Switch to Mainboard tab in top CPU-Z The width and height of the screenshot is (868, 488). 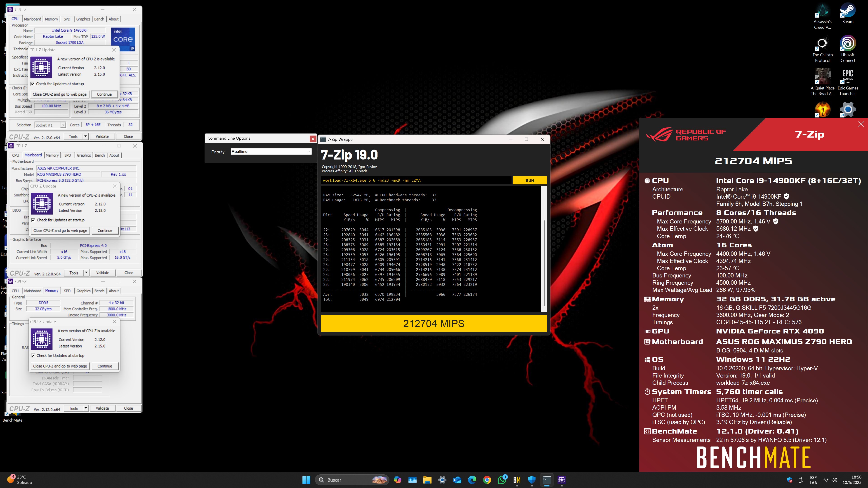32,19
